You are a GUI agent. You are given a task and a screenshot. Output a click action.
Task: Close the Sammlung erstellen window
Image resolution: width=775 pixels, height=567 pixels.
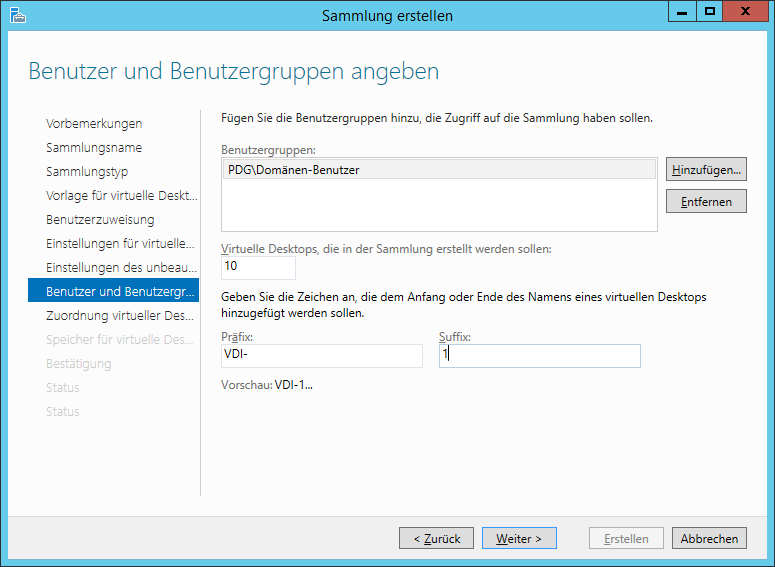click(x=745, y=12)
